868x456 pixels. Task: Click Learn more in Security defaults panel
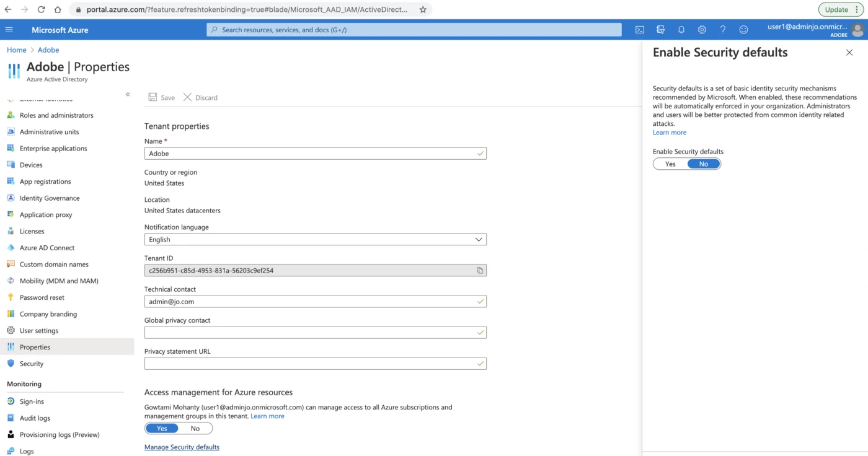tap(670, 133)
